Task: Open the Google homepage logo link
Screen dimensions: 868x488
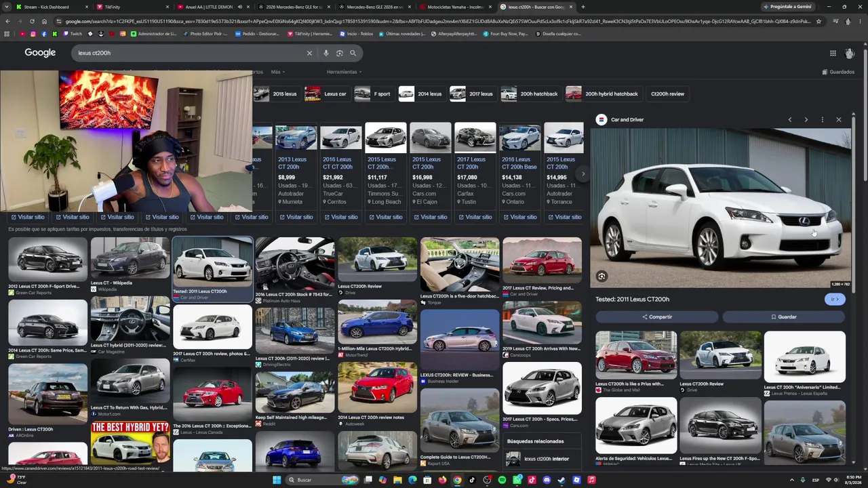Action: (x=40, y=53)
